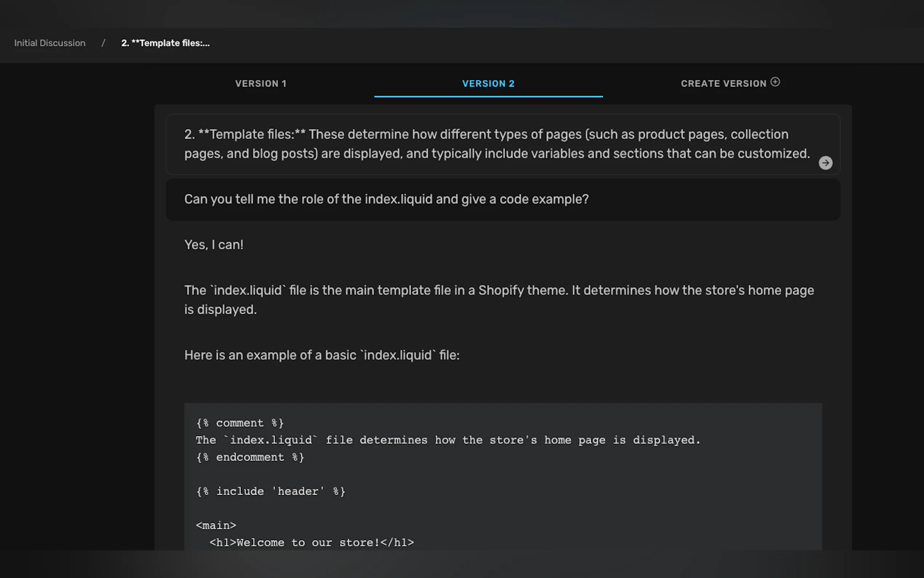The width and height of the screenshot is (924, 578).
Task: Click 'Here is an example' sentence
Action: [322, 355]
